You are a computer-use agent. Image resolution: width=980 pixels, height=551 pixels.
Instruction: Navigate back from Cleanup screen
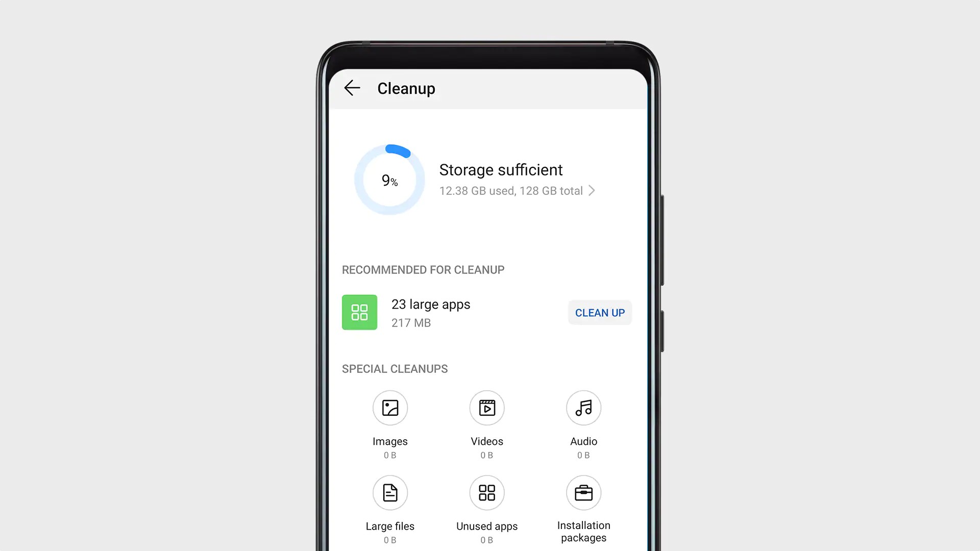[x=353, y=88]
